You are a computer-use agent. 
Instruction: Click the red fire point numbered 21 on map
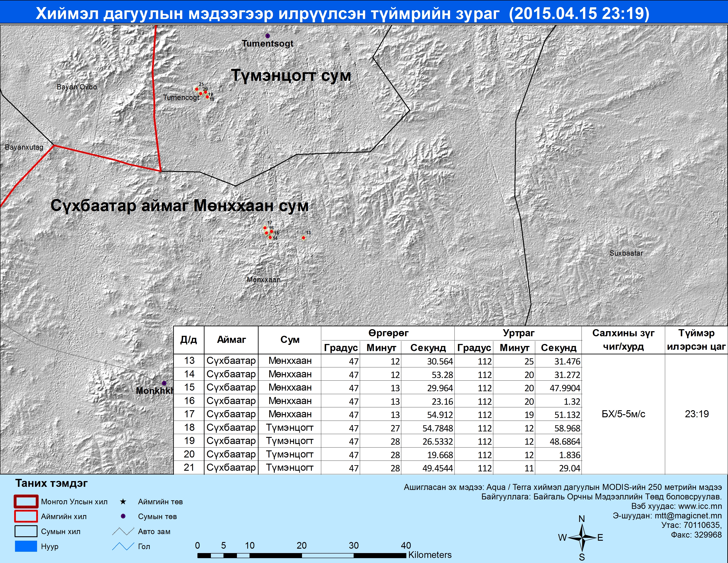[x=197, y=89]
